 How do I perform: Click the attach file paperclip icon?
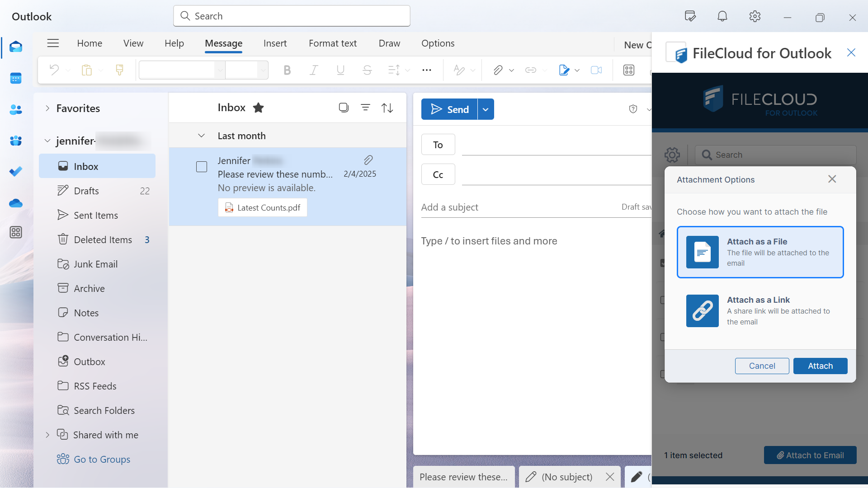tap(498, 70)
